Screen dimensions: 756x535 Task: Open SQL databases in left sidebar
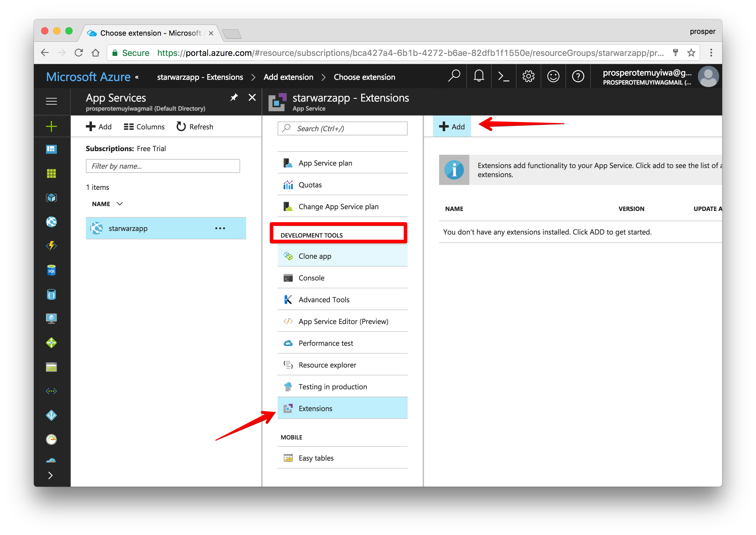(x=51, y=270)
